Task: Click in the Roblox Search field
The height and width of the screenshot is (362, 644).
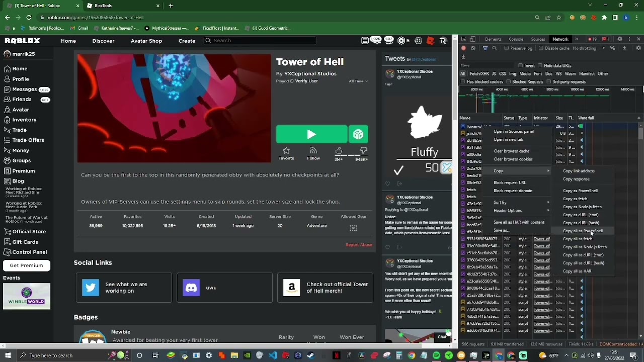Action: [x=260, y=41]
